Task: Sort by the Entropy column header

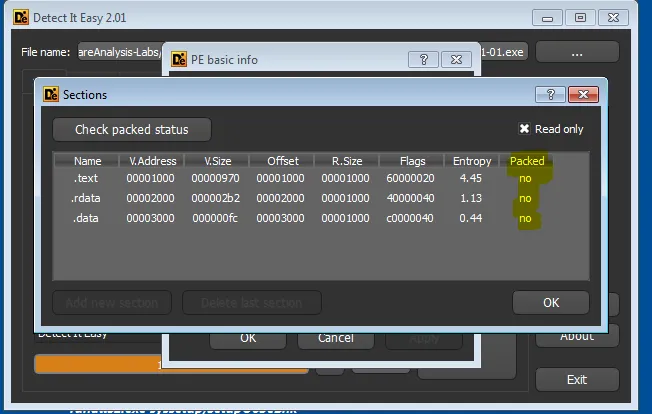Action: 472,161
